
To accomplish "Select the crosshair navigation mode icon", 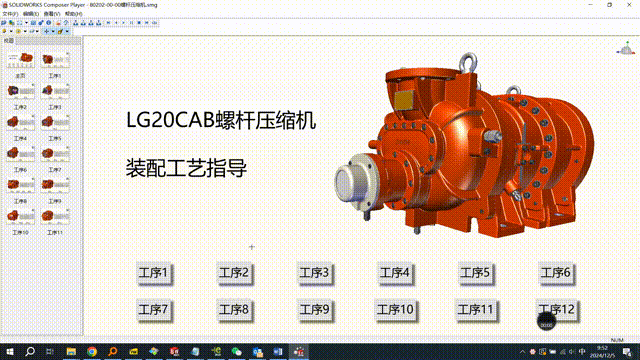I will point(47,31).
